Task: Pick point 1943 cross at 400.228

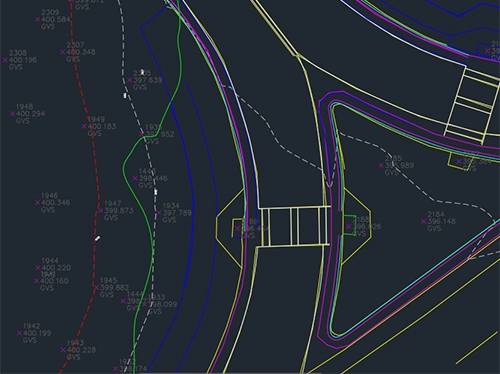Action: [x=63, y=350]
